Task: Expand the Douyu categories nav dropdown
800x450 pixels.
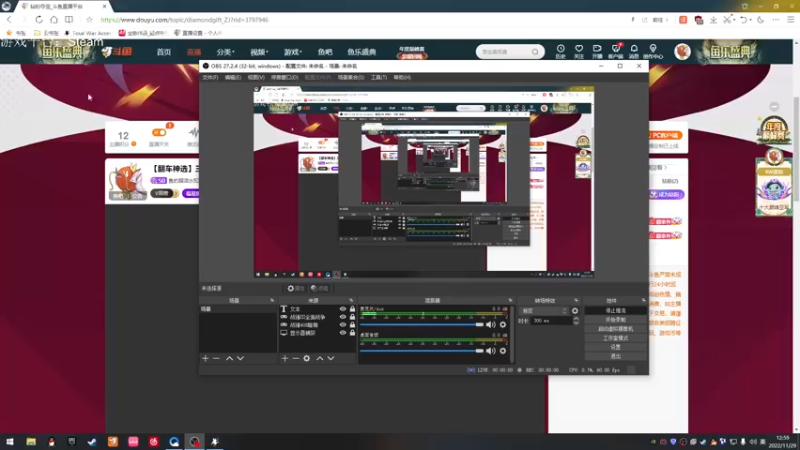Action: [x=226, y=52]
